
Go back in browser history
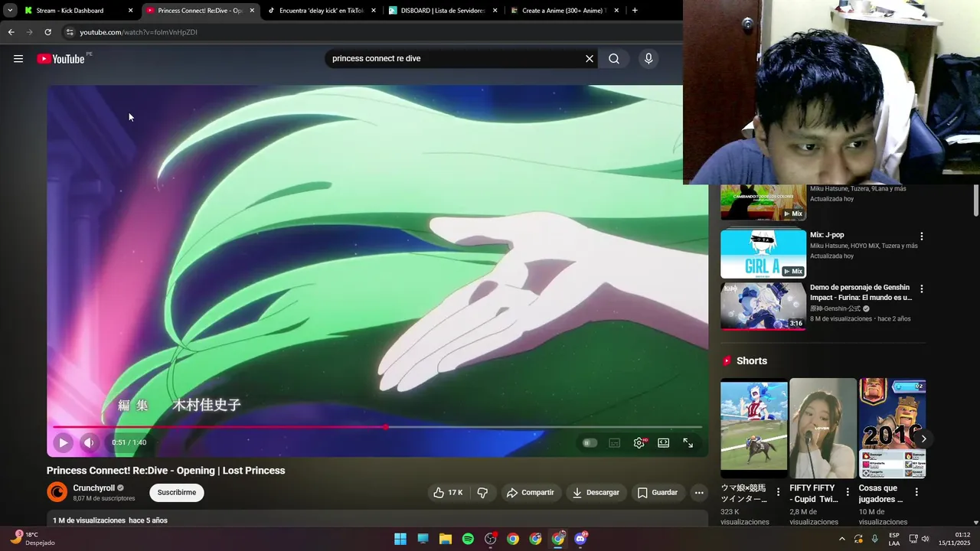pyautogui.click(x=11, y=32)
